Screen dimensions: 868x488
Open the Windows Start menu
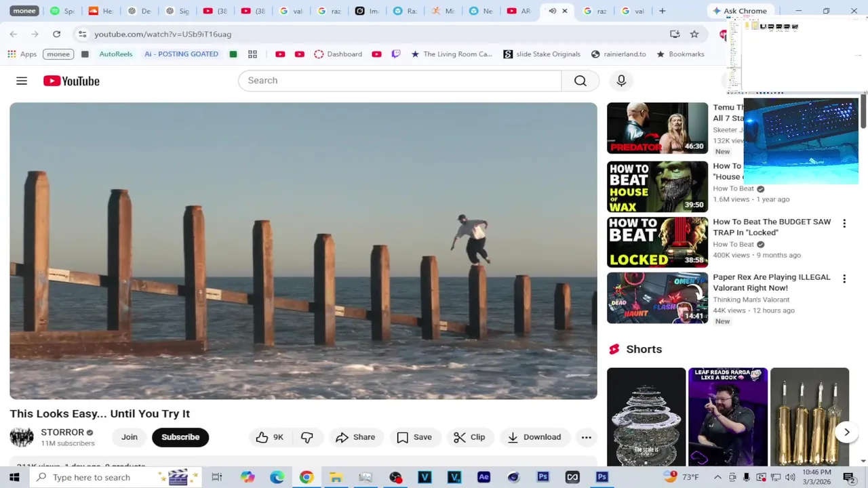14,477
